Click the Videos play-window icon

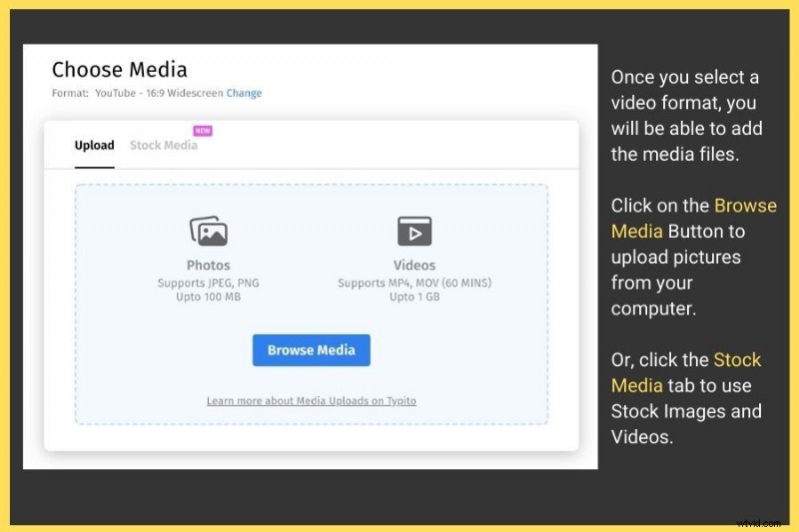coord(414,232)
